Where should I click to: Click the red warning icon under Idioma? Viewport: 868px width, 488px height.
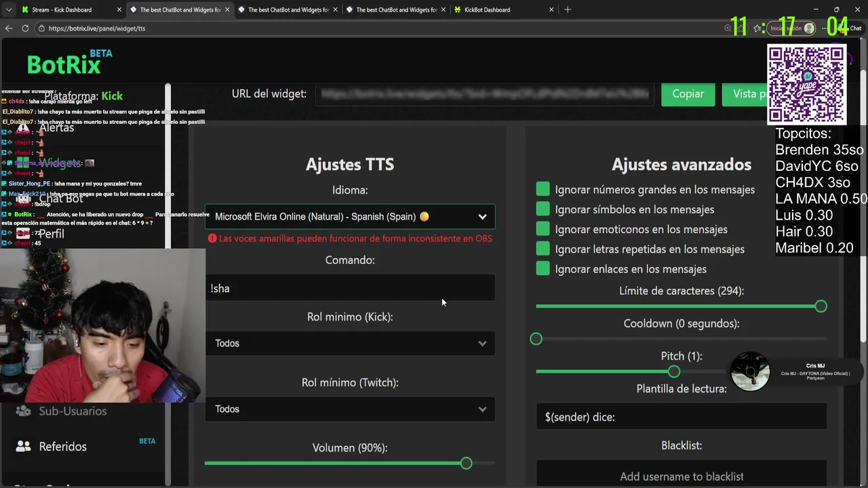(x=212, y=239)
